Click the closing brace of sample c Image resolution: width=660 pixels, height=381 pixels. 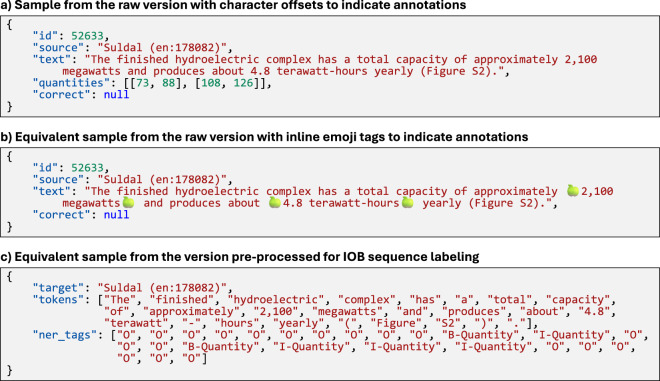click(10, 370)
